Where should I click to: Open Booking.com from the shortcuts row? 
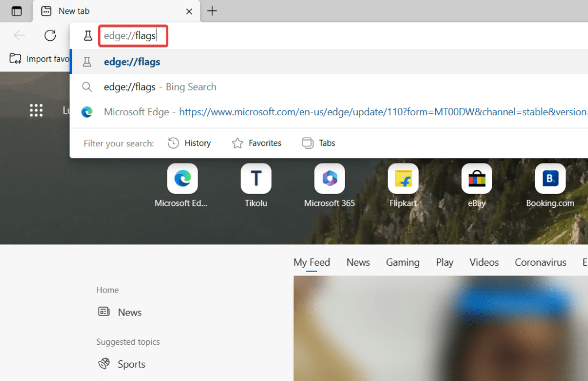click(x=550, y=178)
